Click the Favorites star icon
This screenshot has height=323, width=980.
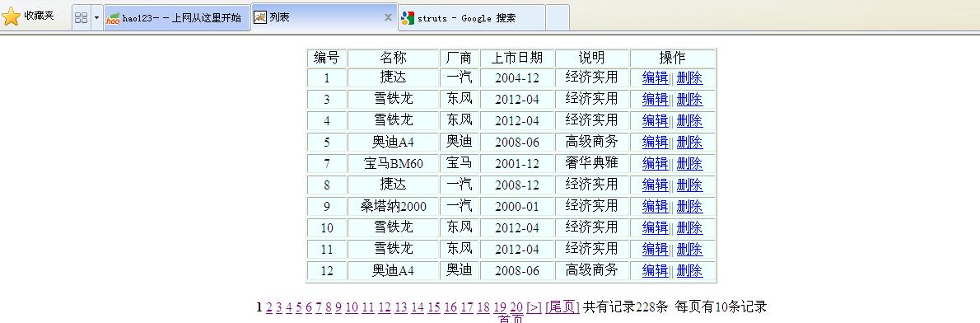[x=11, y=16]
